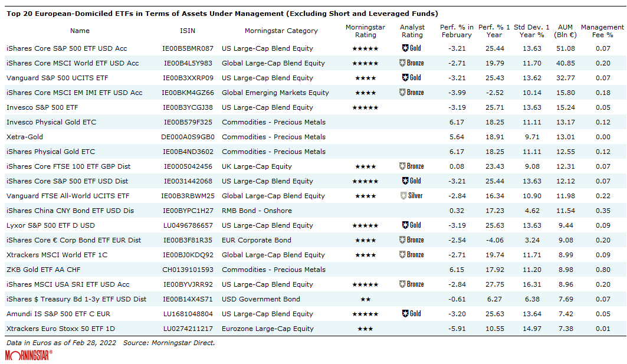
Task: Click Gold badge for Amundi IS S&P 500 ETF
Action: (x=412, y=314)
